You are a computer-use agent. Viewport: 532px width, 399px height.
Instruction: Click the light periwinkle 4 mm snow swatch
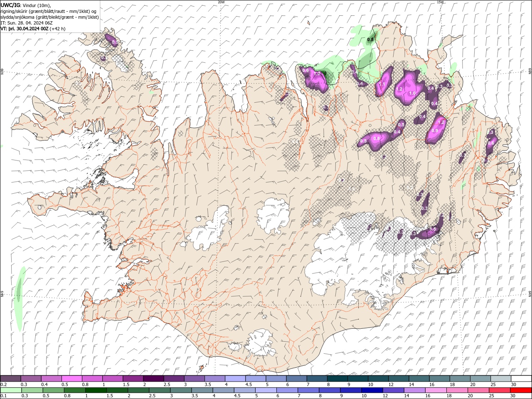[x=235, y=379]
